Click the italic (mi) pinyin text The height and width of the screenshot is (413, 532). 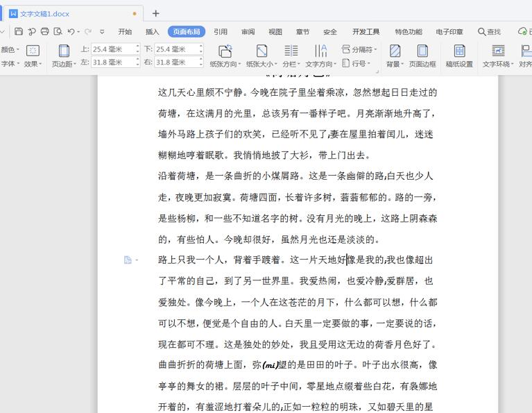[271, 365]
